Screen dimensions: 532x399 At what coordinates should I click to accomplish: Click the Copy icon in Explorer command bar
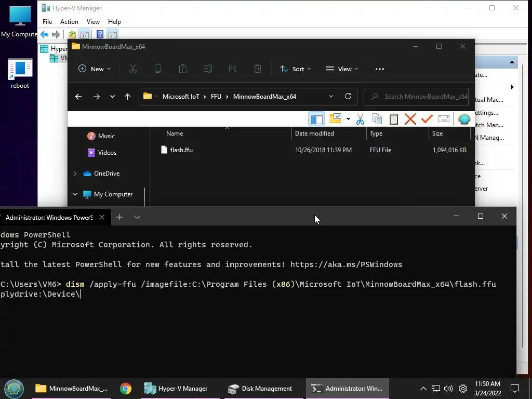pyautogui.click(x=158, y=69)
